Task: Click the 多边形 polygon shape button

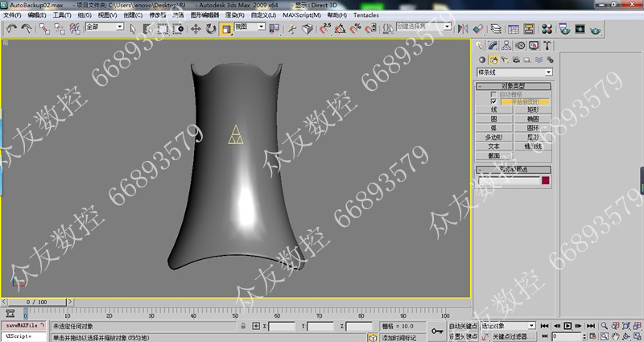Action: click(494, 137)
